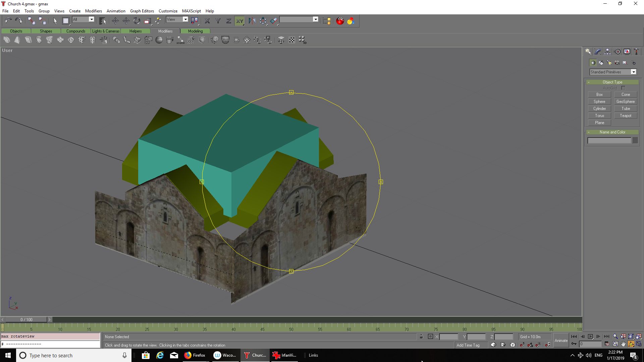Open the View reference coordinate dropdown
The image size is (644, 362).
(x=185, y=19)
